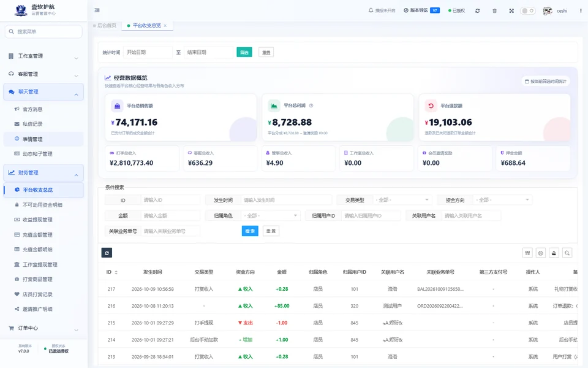Switch to the 后台首页 tab
The image size is (588, 368).
click(x=105, y=26)
